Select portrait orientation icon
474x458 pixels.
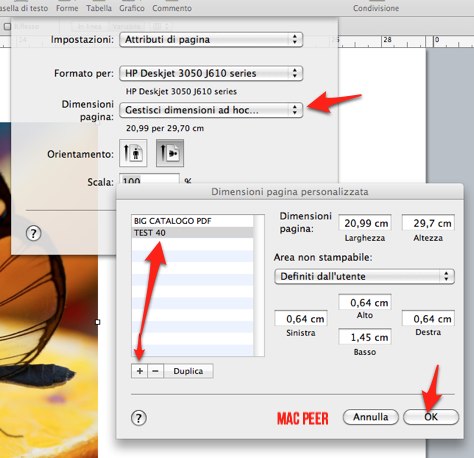click(133, 153)
